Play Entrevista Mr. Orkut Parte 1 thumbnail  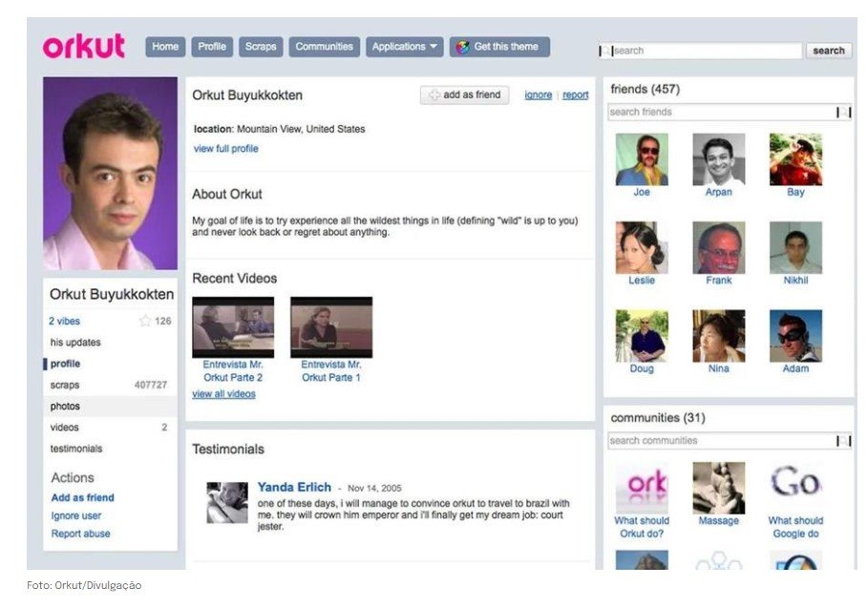[x=331, y=327]
